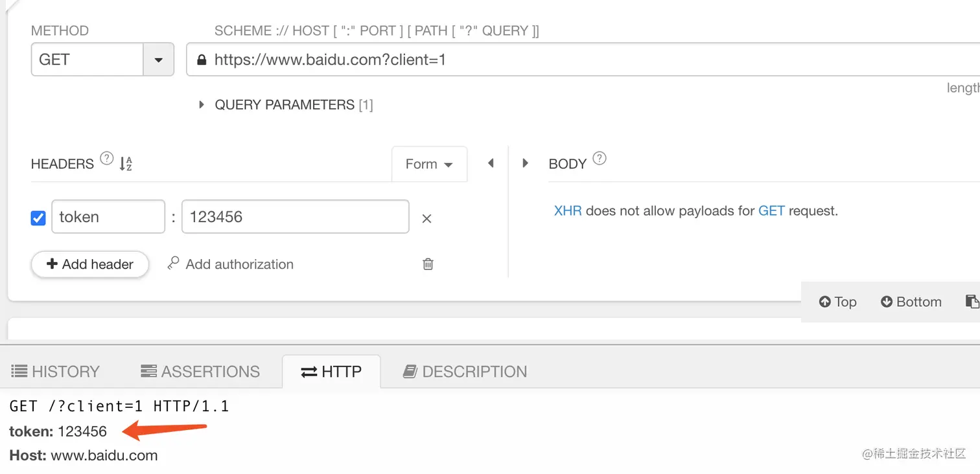Click the help icon next to BODY

click(600, 159)
